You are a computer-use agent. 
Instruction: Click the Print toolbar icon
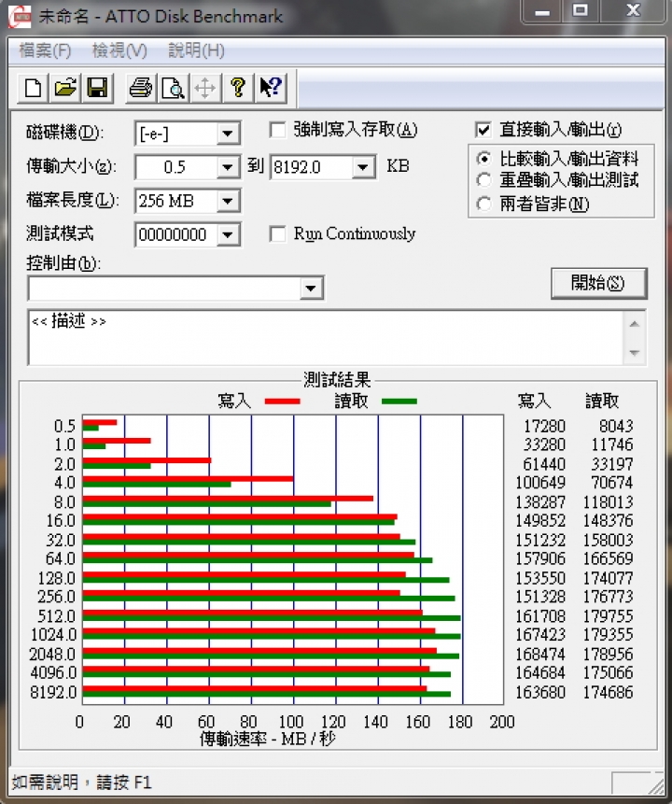tap(141, 88)
